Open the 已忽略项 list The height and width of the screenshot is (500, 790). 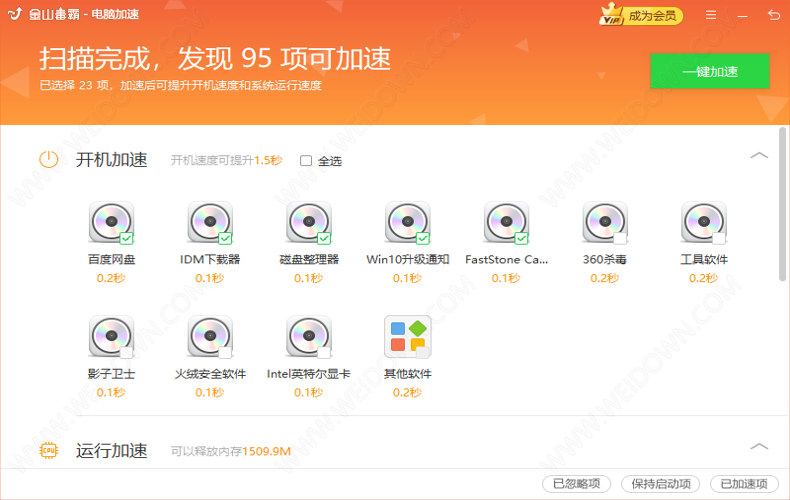[576, 484]
